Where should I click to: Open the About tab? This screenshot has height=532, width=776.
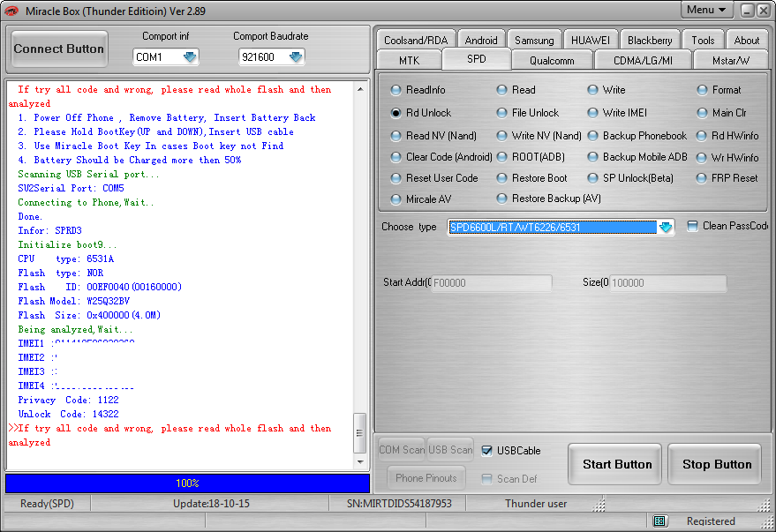tap(746, 40)
